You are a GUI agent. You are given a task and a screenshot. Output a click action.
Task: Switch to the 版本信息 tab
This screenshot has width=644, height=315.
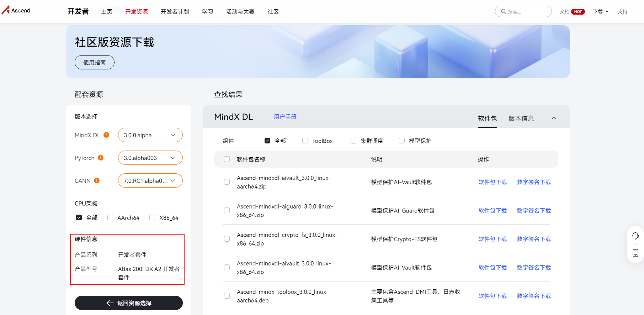tap(521, 119)
